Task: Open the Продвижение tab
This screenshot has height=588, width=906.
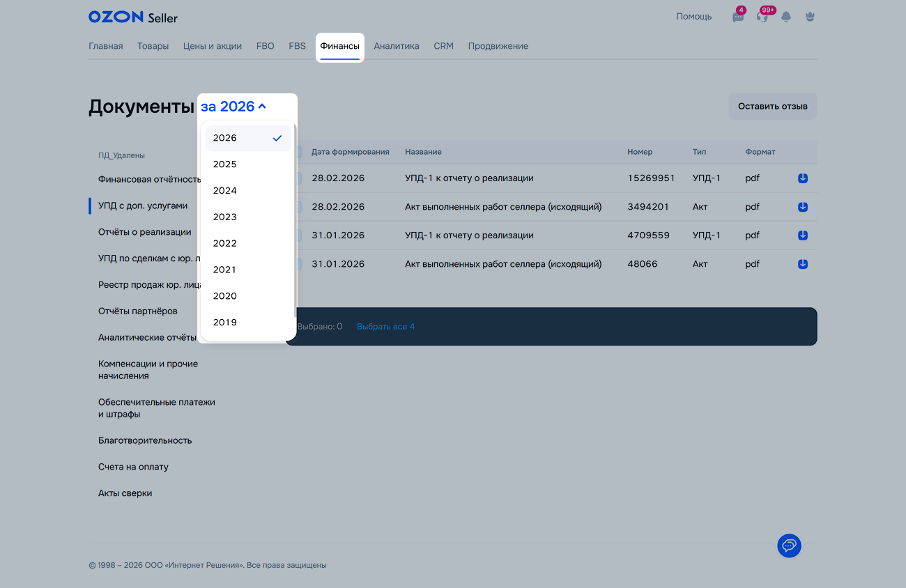Action: click(x=498, y=46)
